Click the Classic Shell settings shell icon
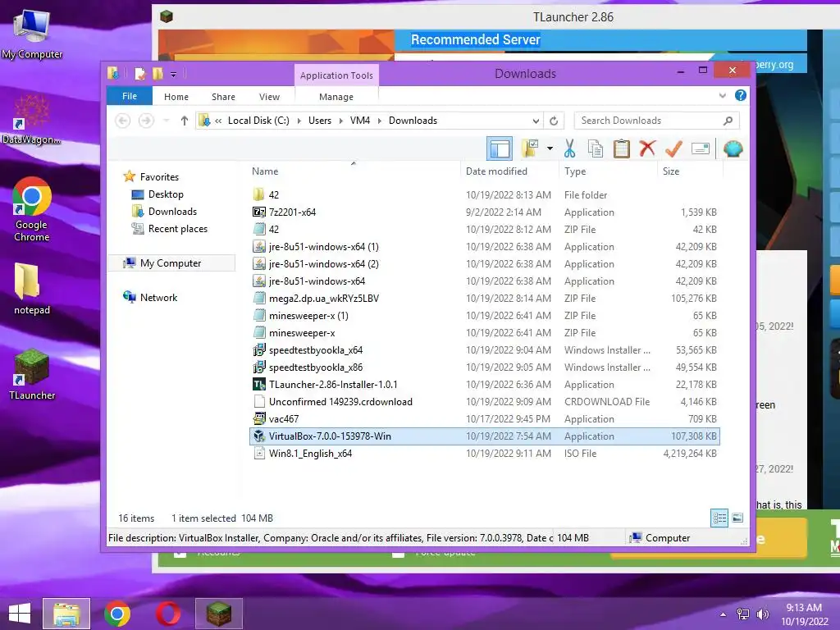 [733, 148]
